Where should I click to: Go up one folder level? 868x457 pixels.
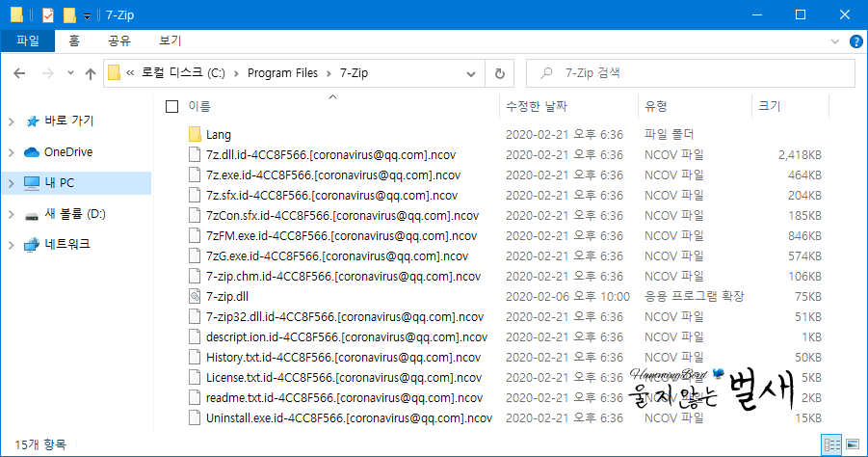pyautogui.click(x=91, y=73)
